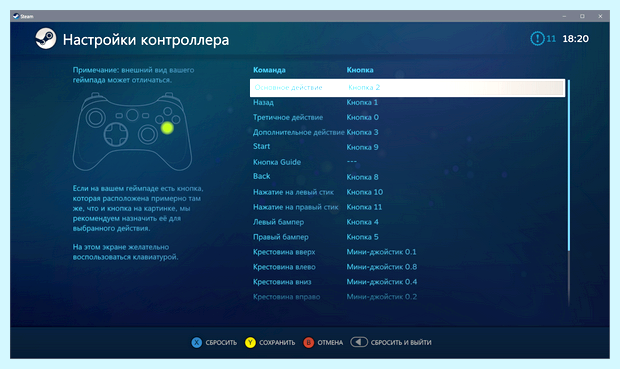Click the Кнопка 9 binding value
Image resolution: width=620 pixels, height=369 pixels.
click(x=362, y=147)
